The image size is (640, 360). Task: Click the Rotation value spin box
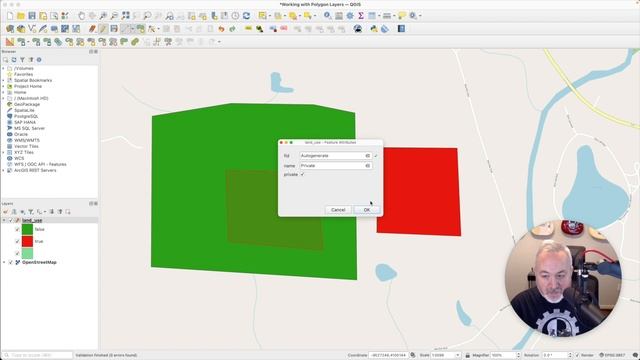pyautogui.click(x=557, y=356)
